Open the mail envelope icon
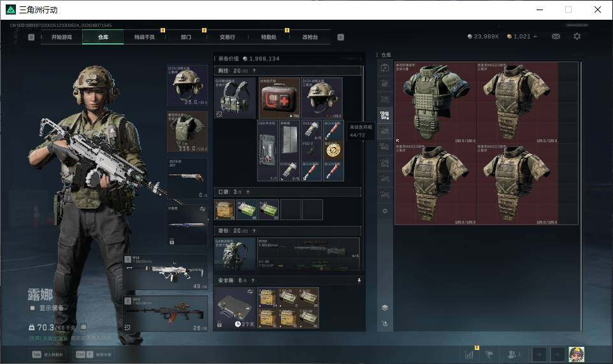This screenshot has width=613, height=364. click(x=556, y=36)
